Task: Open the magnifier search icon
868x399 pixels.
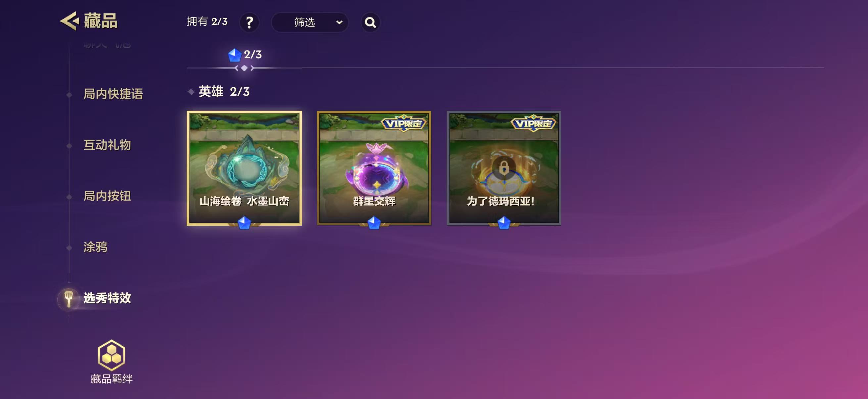Action: [x=370, y=22]
